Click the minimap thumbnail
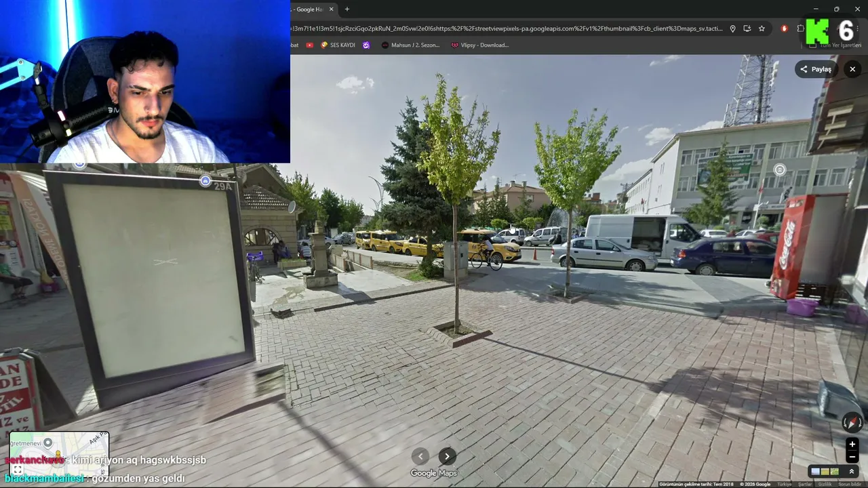Screen dimensions: 868x488 pos(59,454)
